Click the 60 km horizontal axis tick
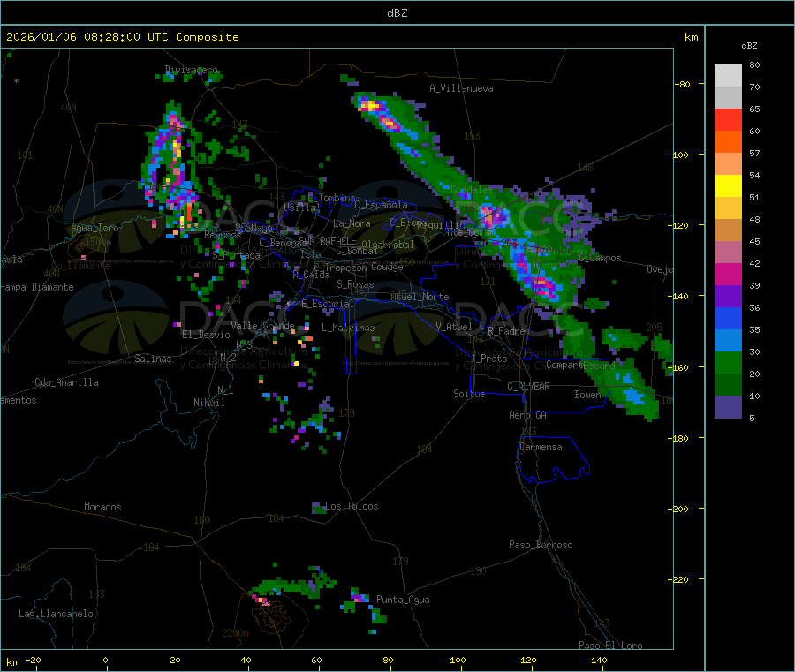This screenshot has height=672, width=795. point(316,660)
